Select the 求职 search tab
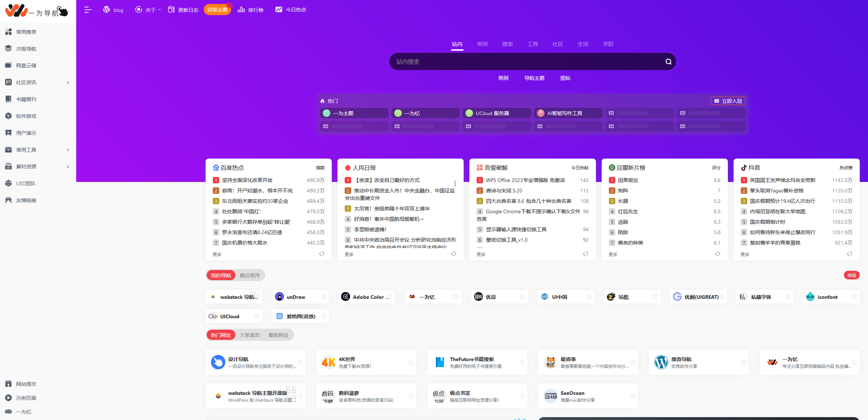This screenshot has width=868, height=420. coord(608,44)
